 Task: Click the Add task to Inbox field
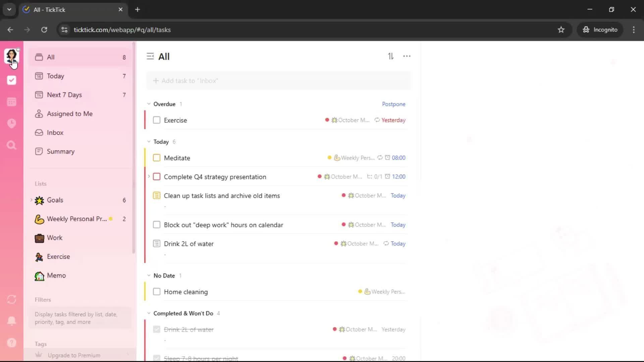point(278,81)
